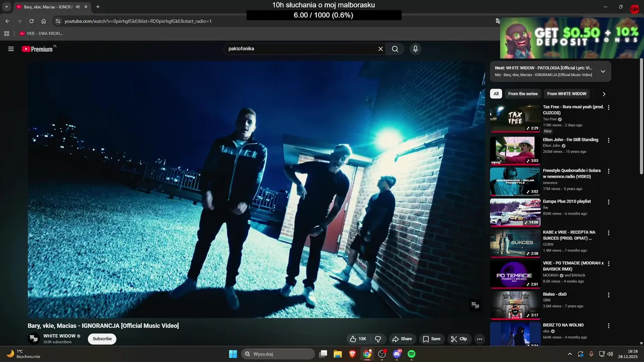
Task: Open the taskbar volume control icon
Action: (610, 354)
